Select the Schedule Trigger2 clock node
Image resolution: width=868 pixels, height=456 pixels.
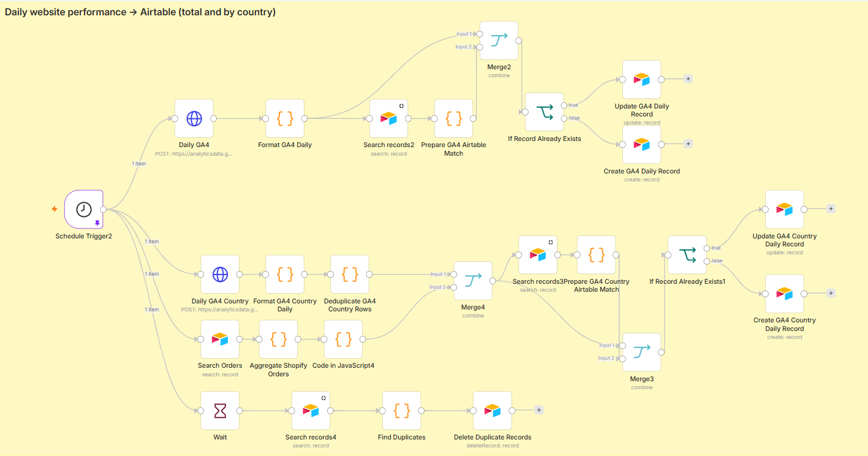click(x=84, y=210)
